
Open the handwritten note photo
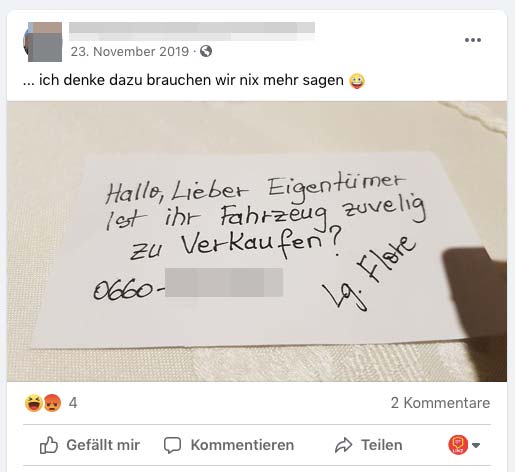(x=257, y=241)
